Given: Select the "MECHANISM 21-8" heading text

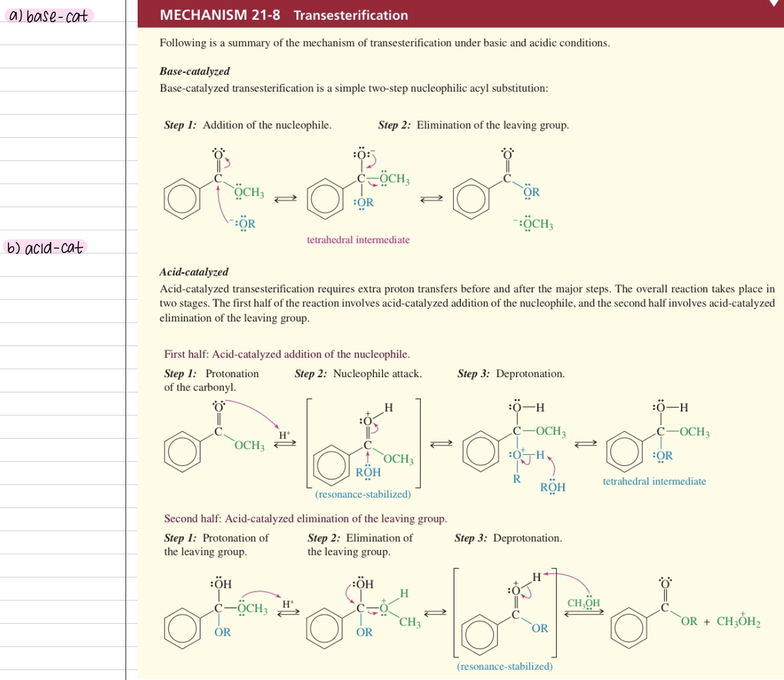Looking at the screenshot, I should coord(220,15).
